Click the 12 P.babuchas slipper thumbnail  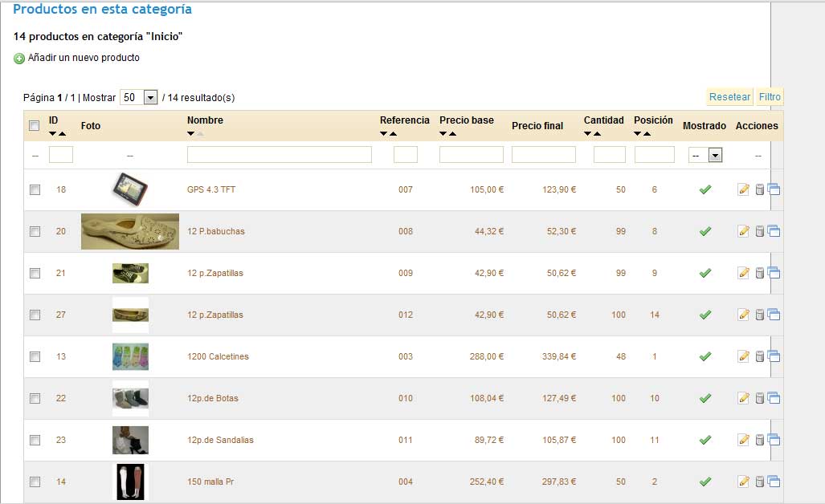point(130,231)
